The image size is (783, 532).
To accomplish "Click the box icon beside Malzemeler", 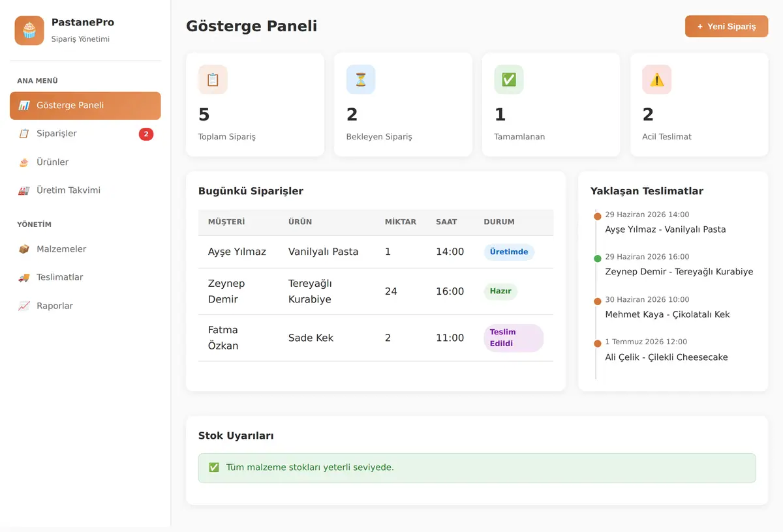I will pos(24,249).
